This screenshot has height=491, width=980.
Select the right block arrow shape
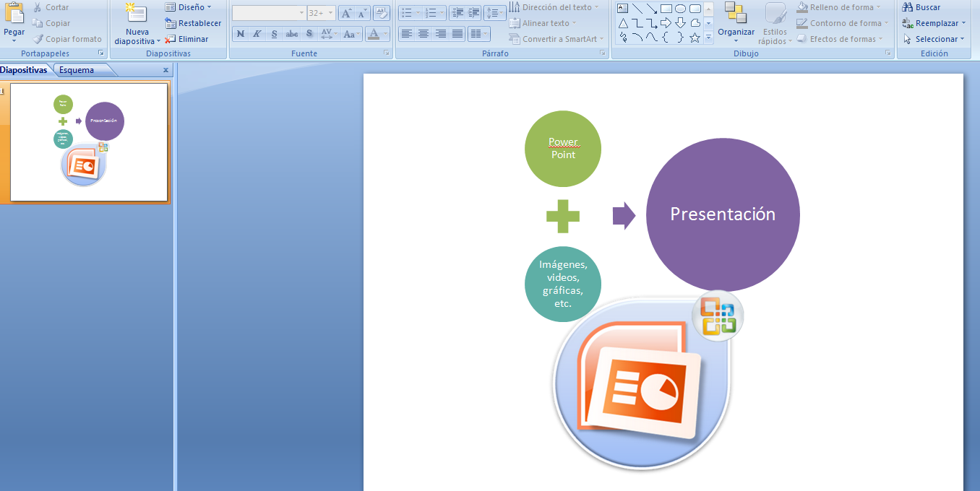coord(666,23)
